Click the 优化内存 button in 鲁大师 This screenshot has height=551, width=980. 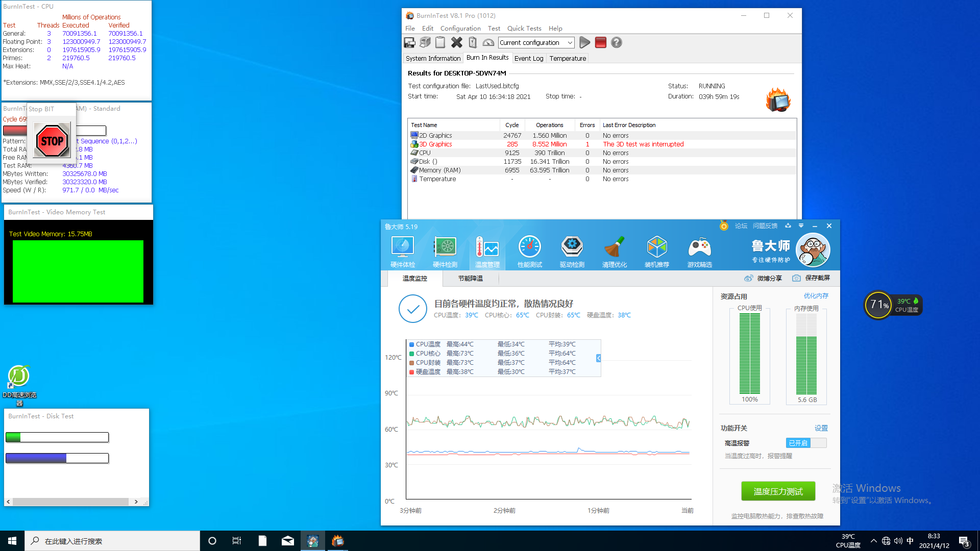(x=817, y=296)
